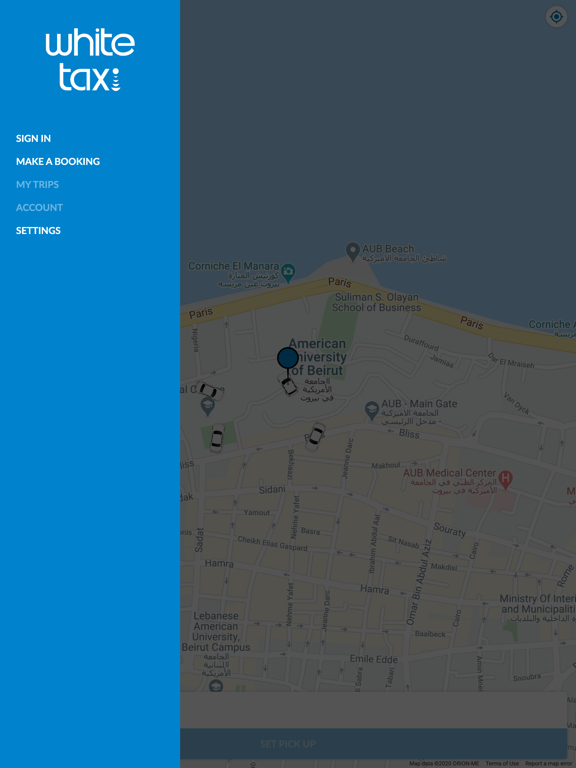Click Lebanese American University campus marker
The image size is (576, 768).
(x=216, y=686)
